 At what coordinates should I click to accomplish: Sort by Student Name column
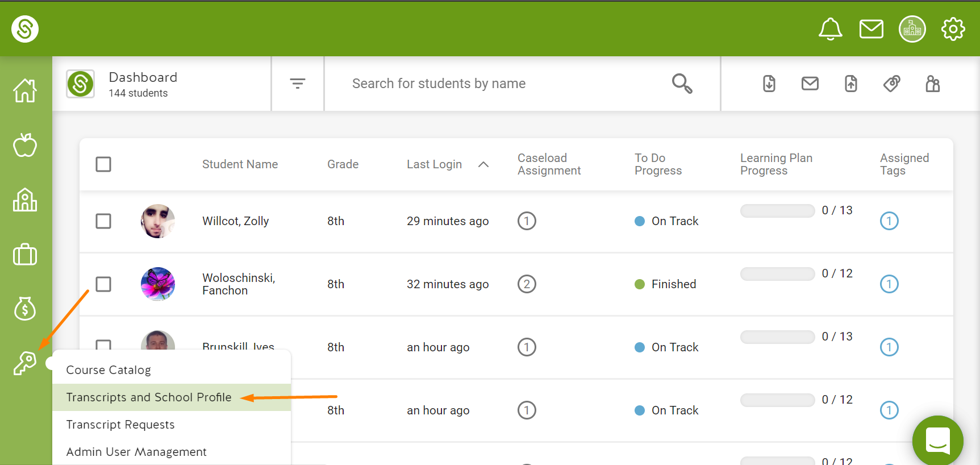pos(240,164)
